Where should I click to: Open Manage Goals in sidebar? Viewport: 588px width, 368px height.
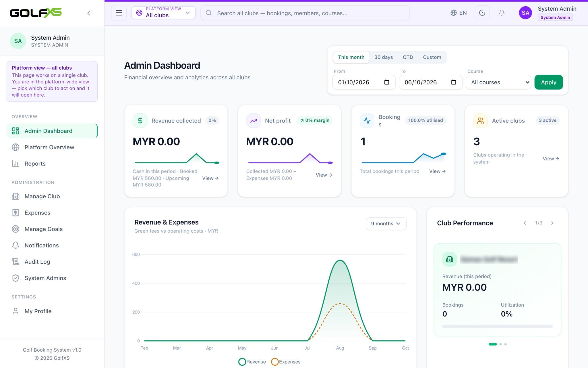(x=52, y=229)
